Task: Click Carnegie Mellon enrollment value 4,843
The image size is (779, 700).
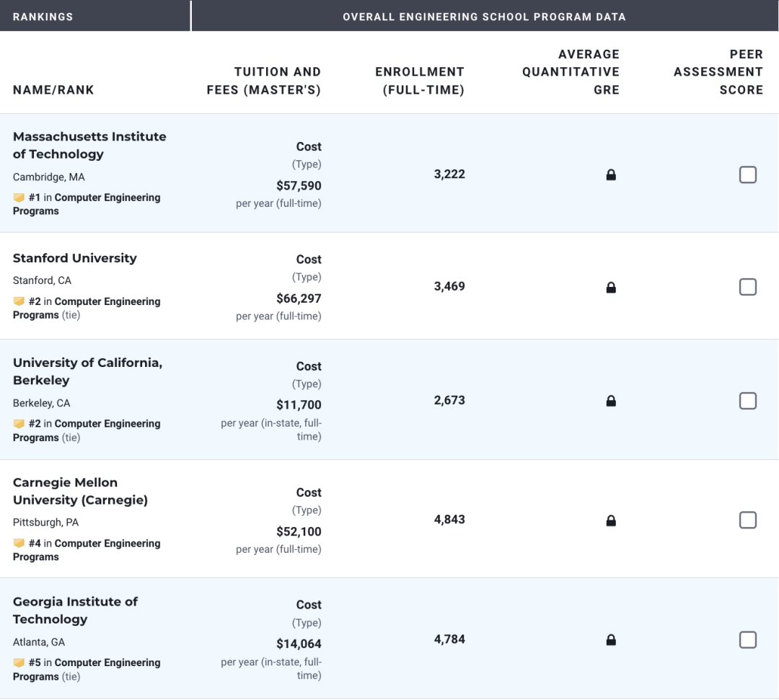Action: point(449,519)
